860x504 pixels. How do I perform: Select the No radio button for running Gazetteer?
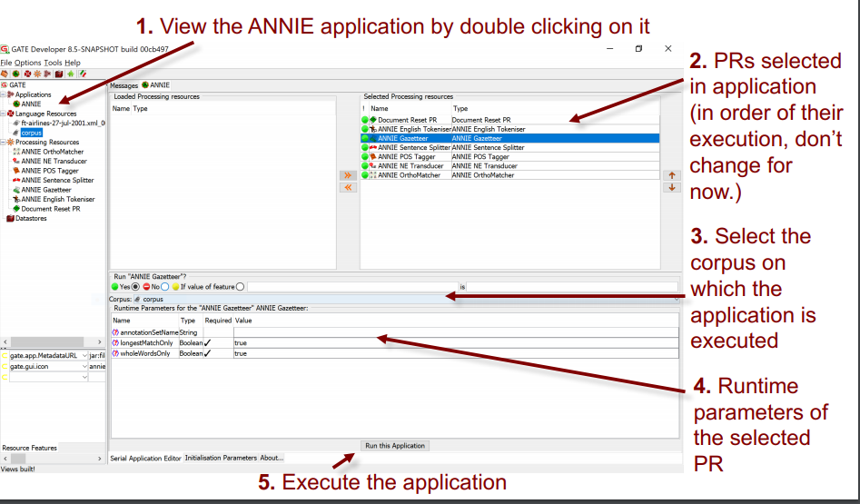coord(164,286)
